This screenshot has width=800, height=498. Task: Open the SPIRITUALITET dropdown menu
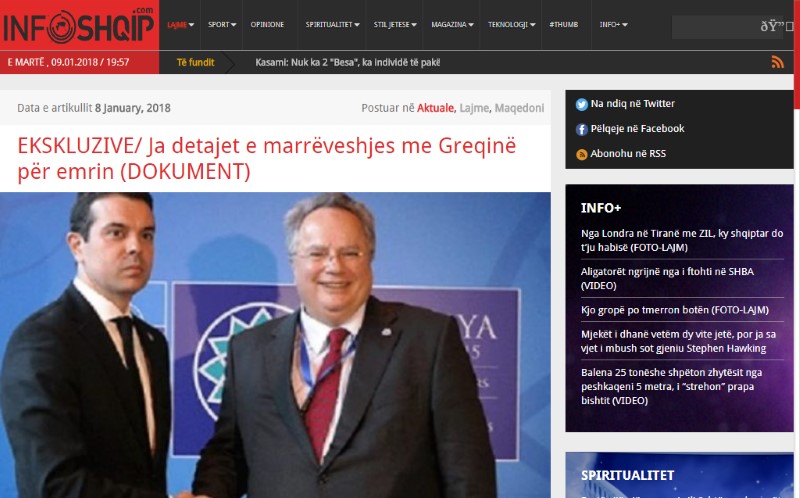click(x=332, y=24)
